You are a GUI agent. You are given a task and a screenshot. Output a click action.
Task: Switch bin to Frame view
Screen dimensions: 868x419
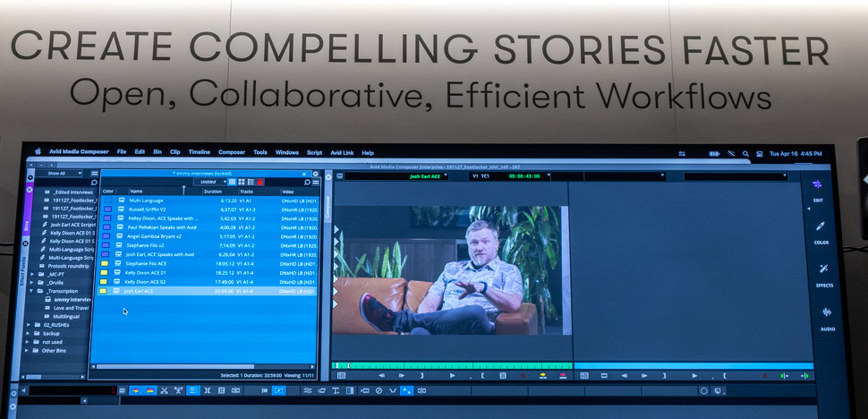242,182
